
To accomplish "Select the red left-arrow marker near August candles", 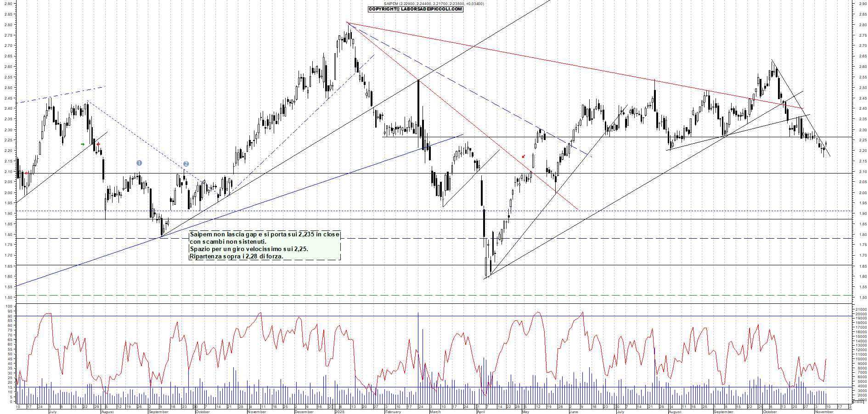I will click(97, 144).
